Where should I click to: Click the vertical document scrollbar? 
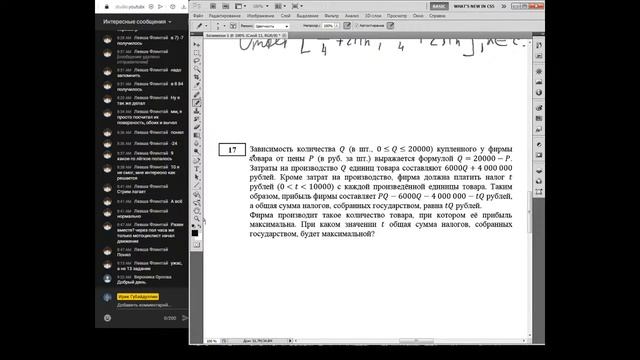(530, 212)
